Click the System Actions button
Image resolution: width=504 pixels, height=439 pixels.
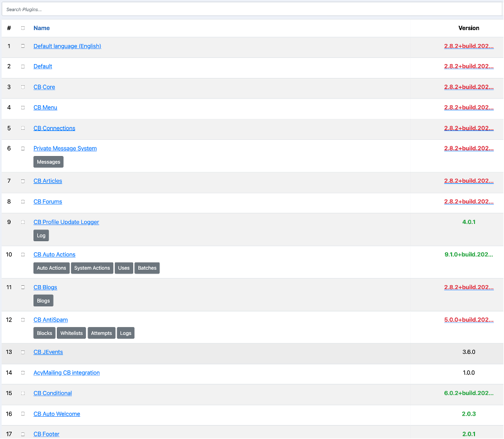[92, 268]
